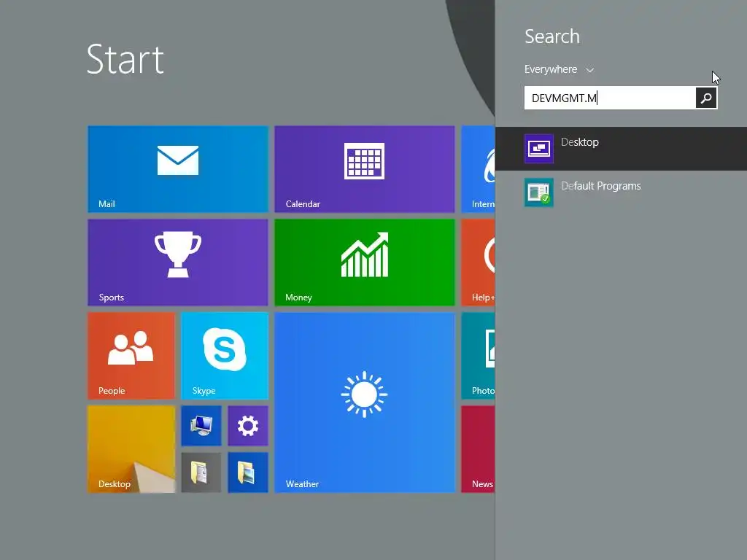Viewport: 747px width, 560px height.
Task: Open the Desktop tile on Start
Action: pos(131,449)
